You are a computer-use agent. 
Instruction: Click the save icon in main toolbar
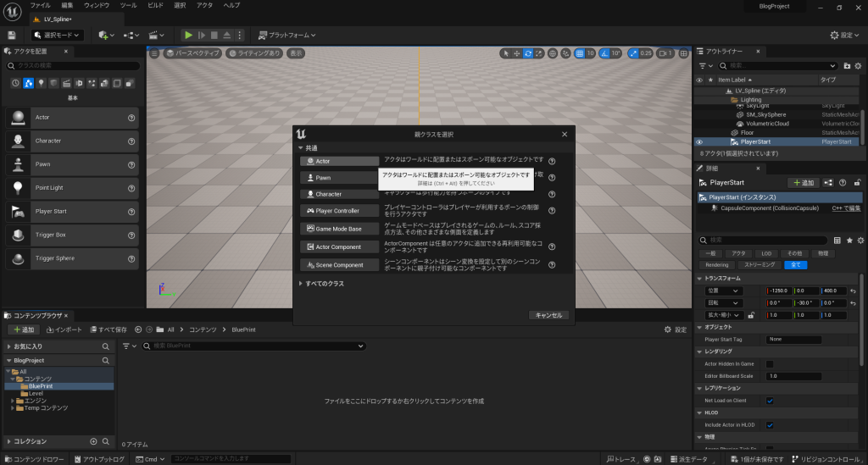tap(12, 35)
